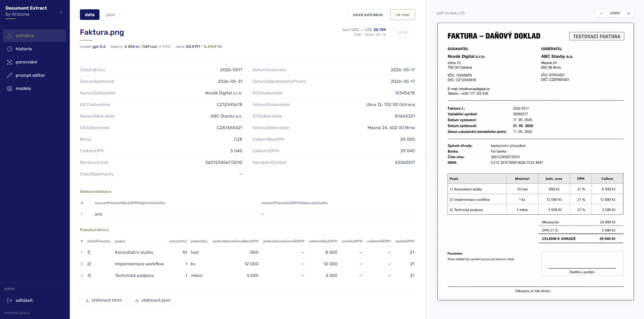Click the modely chip icon
The height and width of the screenshot is (319, 644).
coord(10,89)
